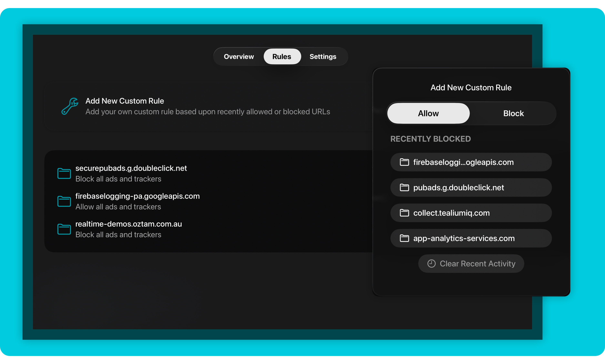This screenshot has width=605, height=364.
Task: Switch to the Settings tab
Action: [x=323, y=57]
